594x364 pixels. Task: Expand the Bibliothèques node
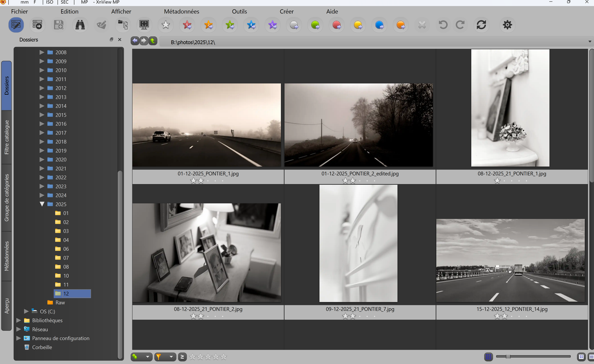(19, 320)
